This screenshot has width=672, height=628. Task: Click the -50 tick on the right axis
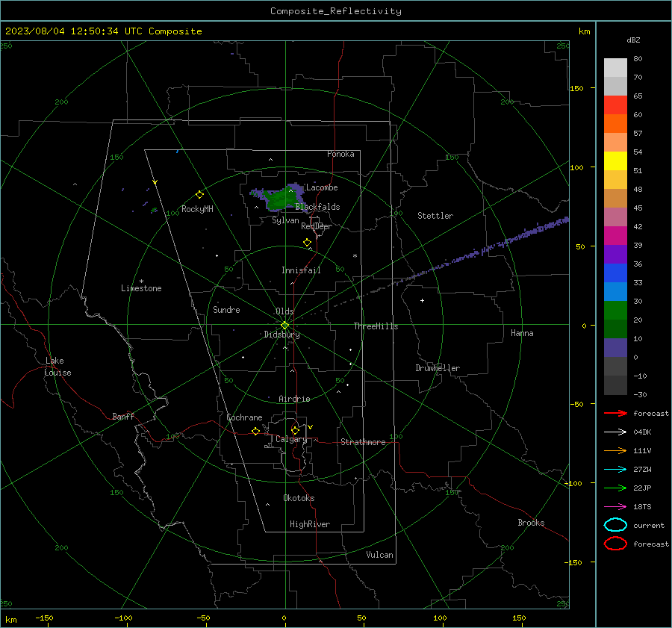[x=578, y=404]
